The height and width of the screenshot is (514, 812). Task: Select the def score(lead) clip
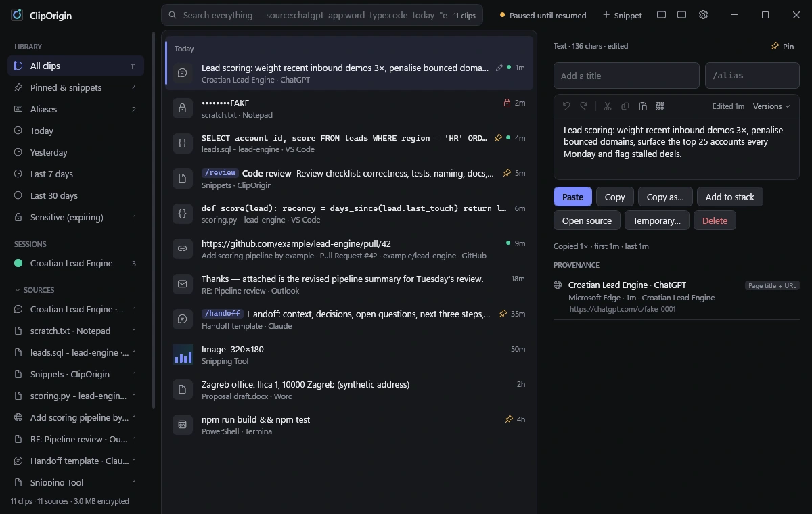coord(349,214)
